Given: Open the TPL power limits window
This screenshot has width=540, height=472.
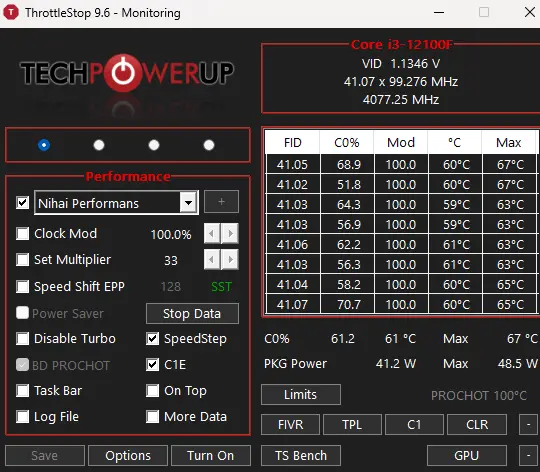Looking at the screenshot, I should click(352, 424).
